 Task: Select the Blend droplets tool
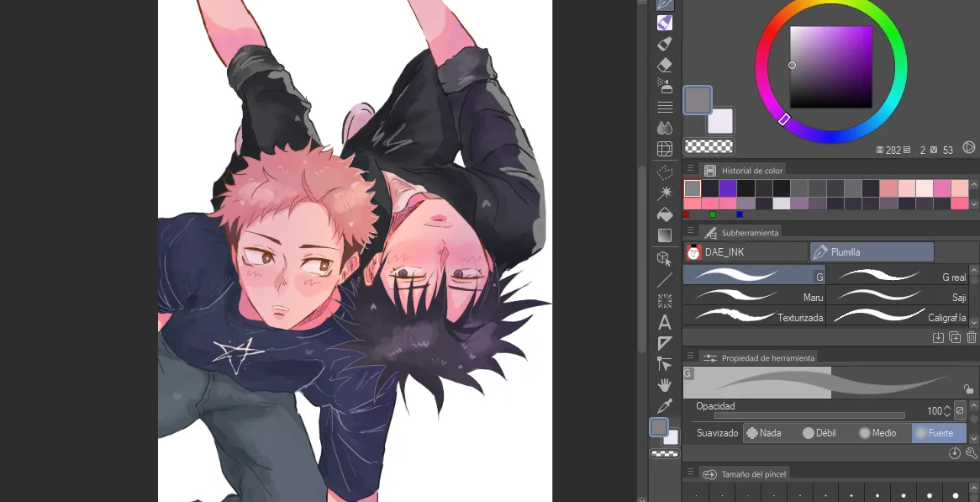(x=664, y=128)
